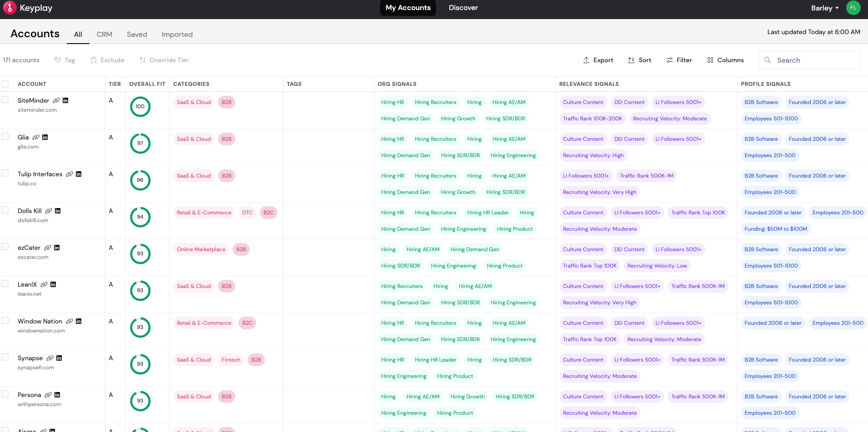Viewport: 868px width, 432px height.
Task: Open Persona's LinkedIn icon
Action: point(57,395)
